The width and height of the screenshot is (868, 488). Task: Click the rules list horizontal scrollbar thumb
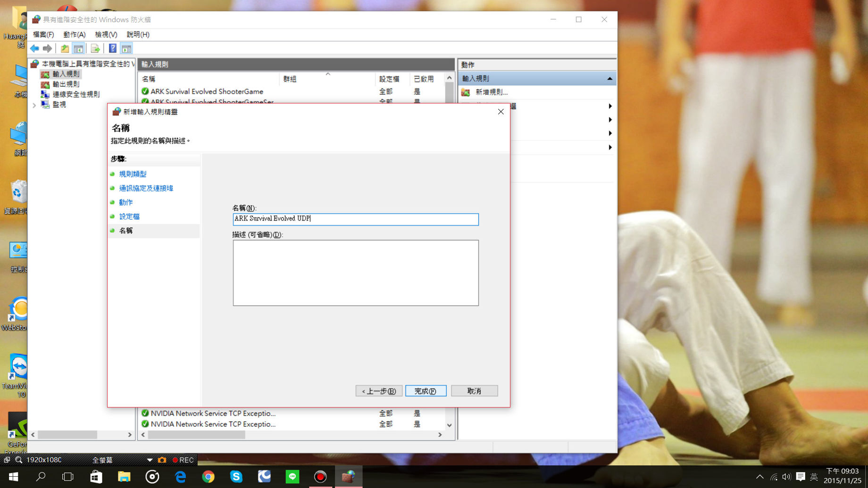tap(196, 435)
